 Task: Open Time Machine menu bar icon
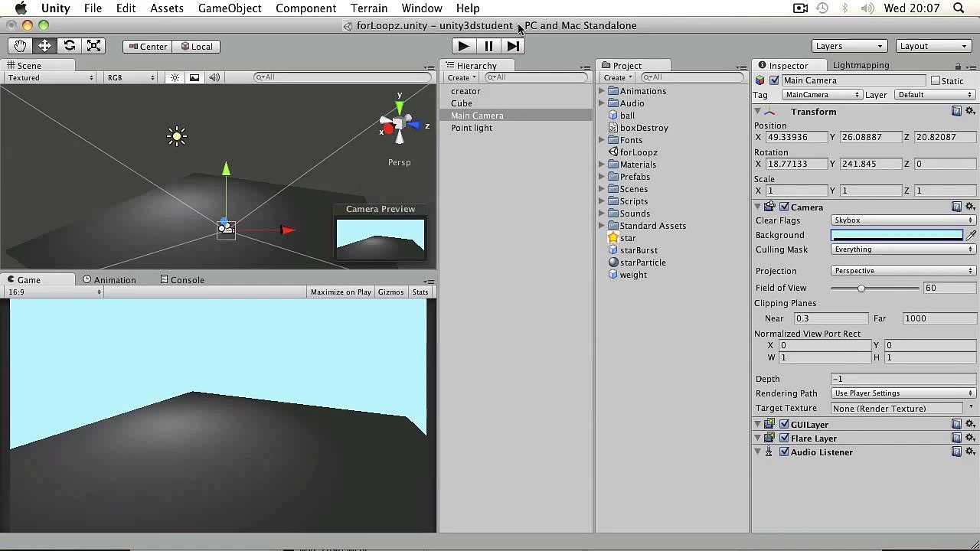(822, 8)
